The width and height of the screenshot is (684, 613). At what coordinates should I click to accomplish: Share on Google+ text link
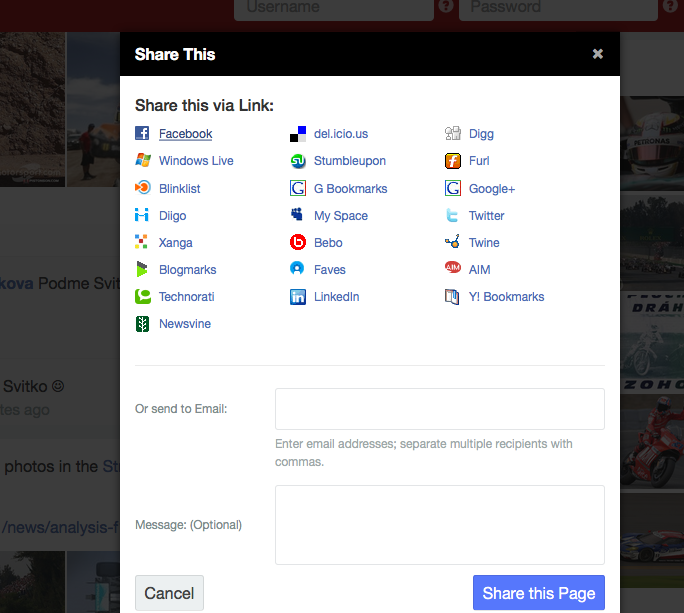(x=492, y=188)
